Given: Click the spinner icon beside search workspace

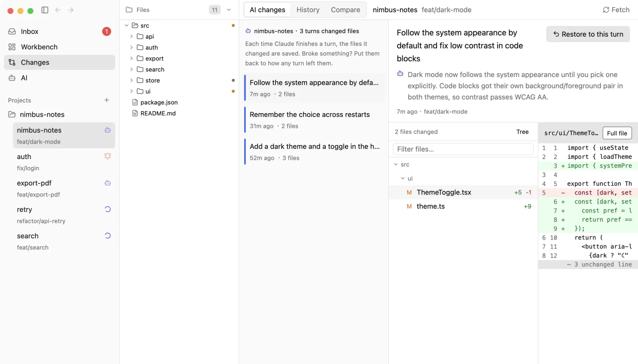Looking at the screenshot, I should pos(108,236).
